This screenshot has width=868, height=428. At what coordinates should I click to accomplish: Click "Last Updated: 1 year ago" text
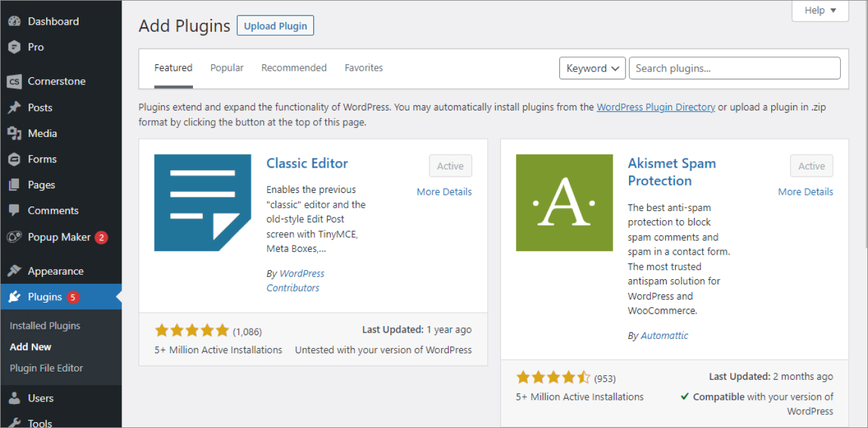417,329
